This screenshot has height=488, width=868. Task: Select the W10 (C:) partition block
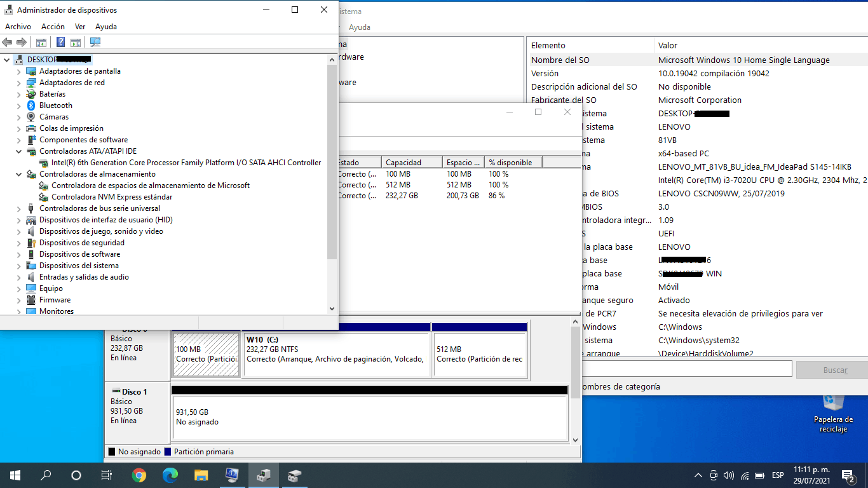click(337, 349)
